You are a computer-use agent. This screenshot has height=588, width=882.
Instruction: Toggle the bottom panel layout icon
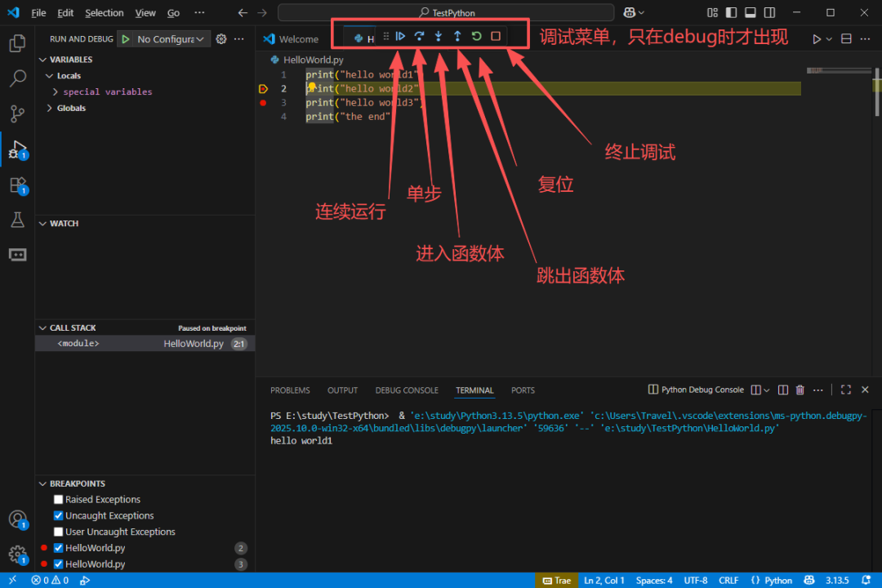(x=751, y=12)
